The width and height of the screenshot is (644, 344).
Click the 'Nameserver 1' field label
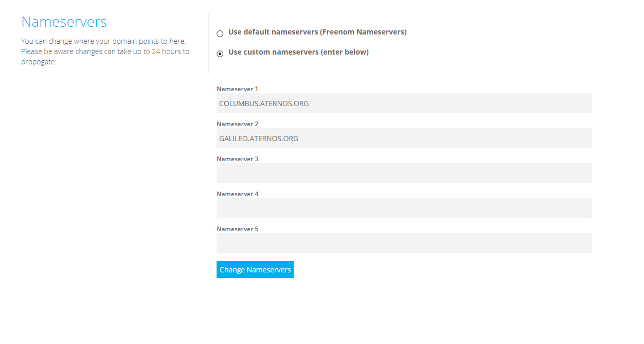(237, 89)
